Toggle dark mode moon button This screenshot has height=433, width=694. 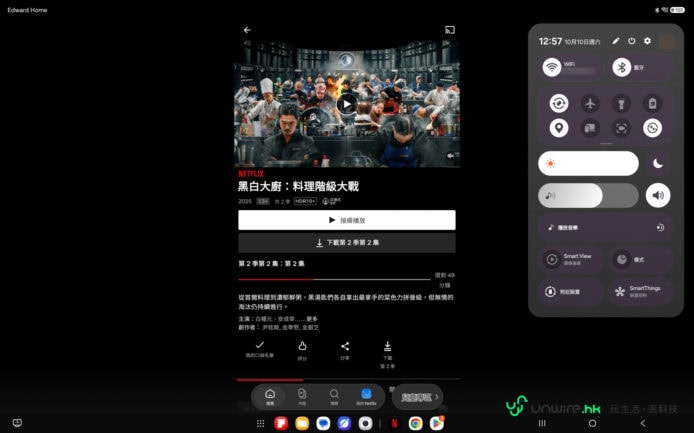click(x=658, y=163)
